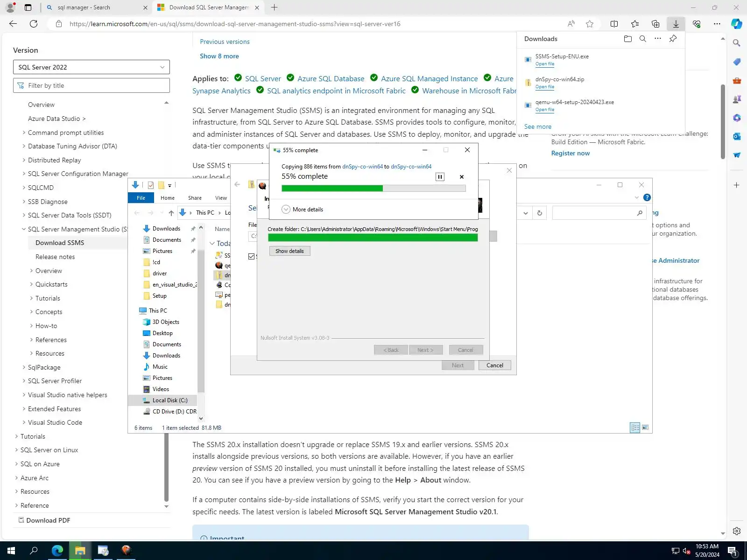Image resolution: width=747 pixels, height=560 pixels.
Task: Refresh the browser page
Action: (34, 24)
